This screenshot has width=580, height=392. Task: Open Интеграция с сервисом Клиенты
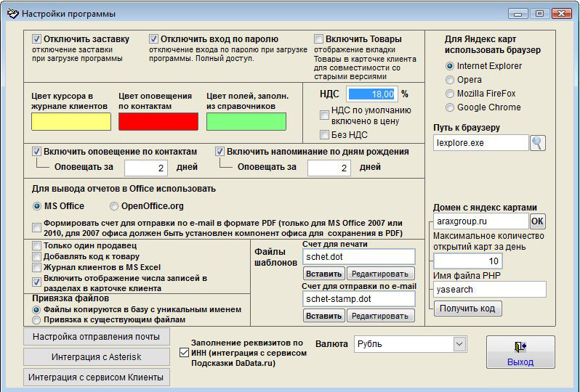pos(97,377)
